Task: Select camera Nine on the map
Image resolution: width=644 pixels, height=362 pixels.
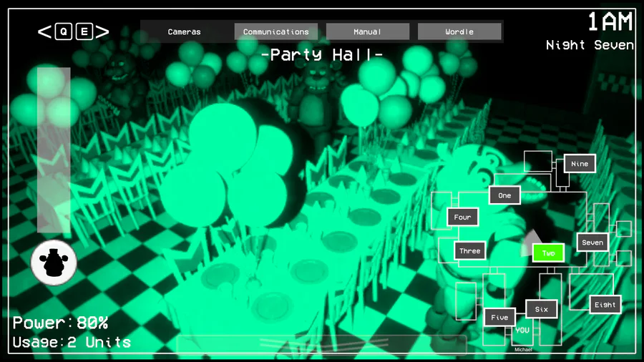Action: pyautogui.click(x=580, y=163)
